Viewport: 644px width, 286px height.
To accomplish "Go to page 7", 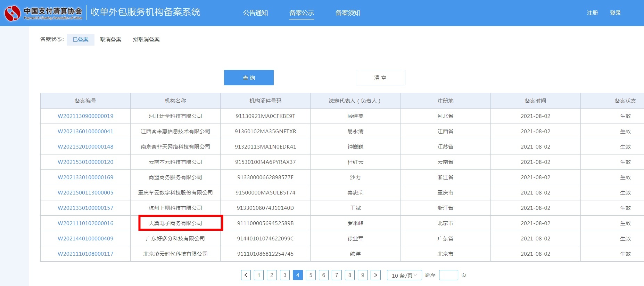I will [x=337, y=275].
